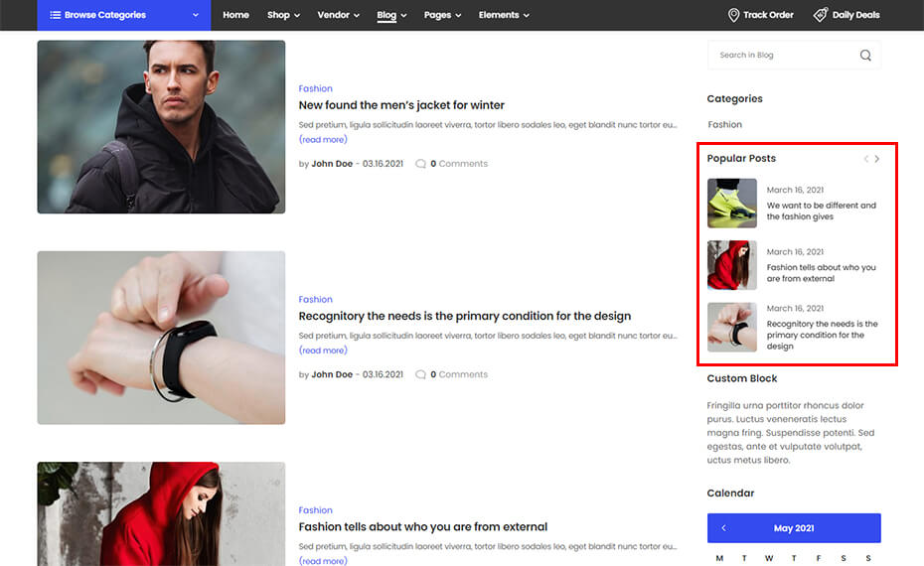Click comments bubble icon on Recognitory post
Screen dimensions: 924x566
pyautogui.click(x=420, y=374)
